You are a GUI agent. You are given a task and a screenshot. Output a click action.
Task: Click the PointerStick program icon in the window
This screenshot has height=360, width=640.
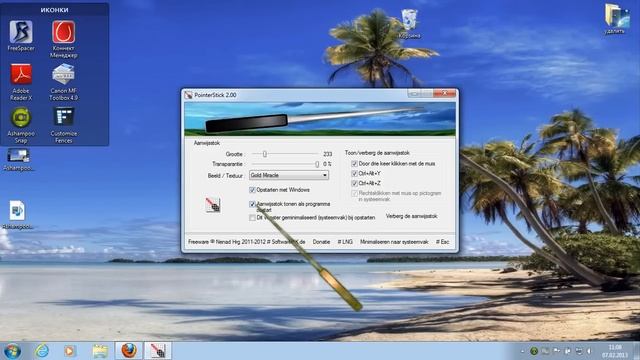213,204
